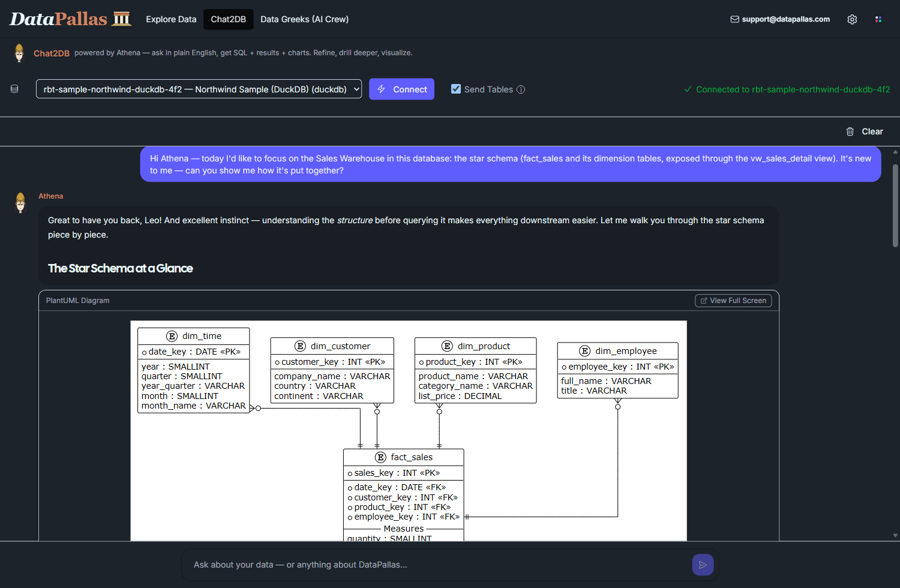The image size is (900, 588).
Task: Click "The Star Schema at a Glance" heading
Action: click(x=121, y=268)
